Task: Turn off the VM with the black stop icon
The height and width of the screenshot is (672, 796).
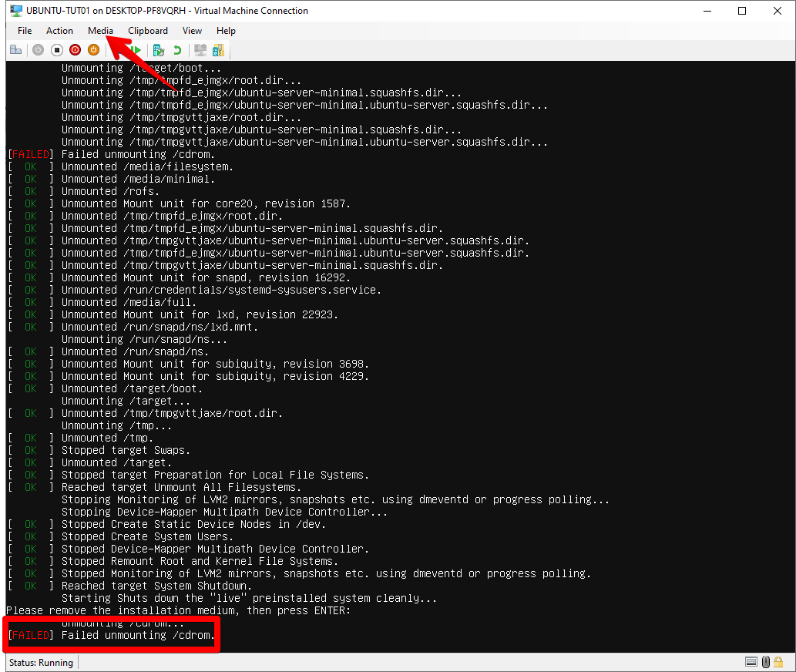Action: [57, 50]
